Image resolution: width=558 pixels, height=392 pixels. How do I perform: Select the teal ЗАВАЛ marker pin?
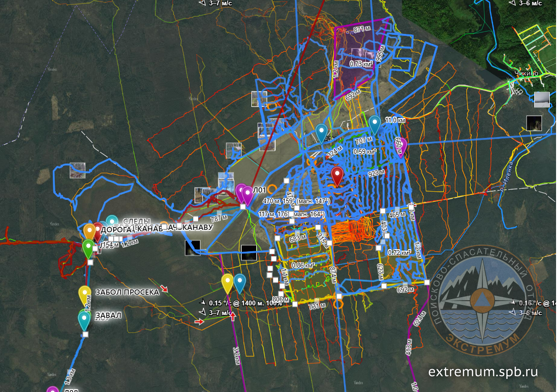point(85,318)
